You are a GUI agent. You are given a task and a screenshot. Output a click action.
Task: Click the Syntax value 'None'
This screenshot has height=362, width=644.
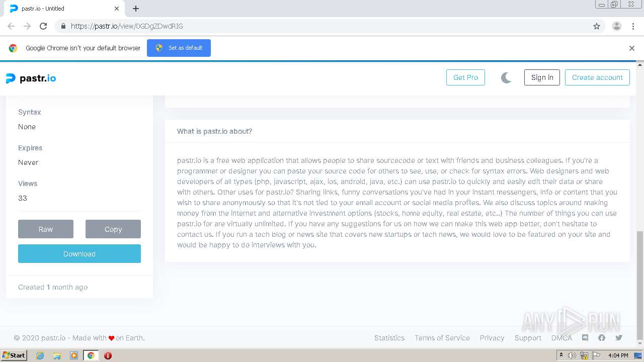[27, 127]
